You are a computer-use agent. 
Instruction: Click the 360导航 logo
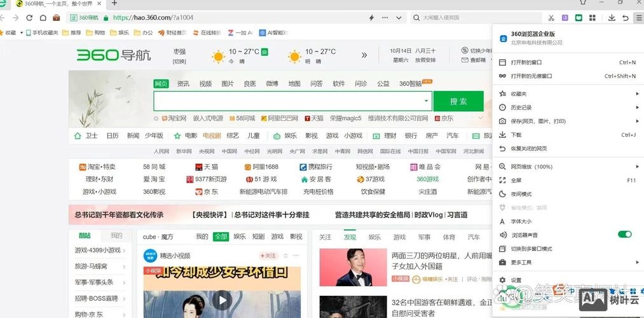[x=114, y=55]
